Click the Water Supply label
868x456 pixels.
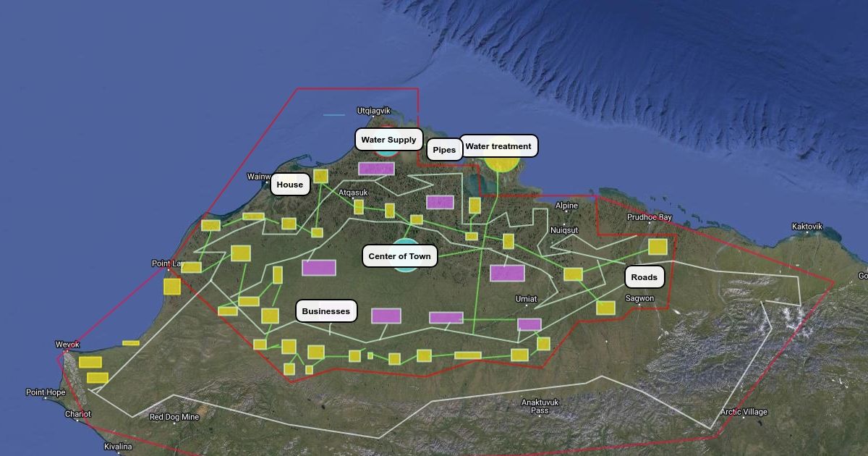point(388,140)
